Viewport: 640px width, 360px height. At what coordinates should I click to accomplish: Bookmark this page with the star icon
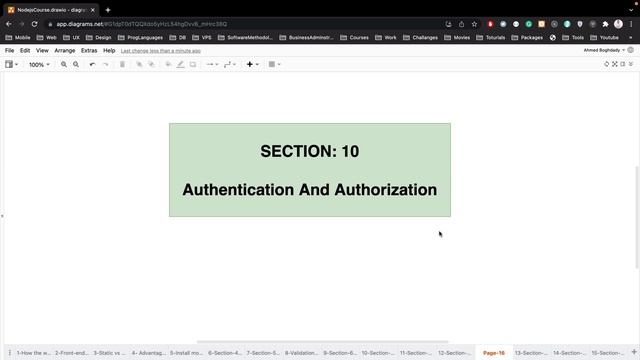474,24
